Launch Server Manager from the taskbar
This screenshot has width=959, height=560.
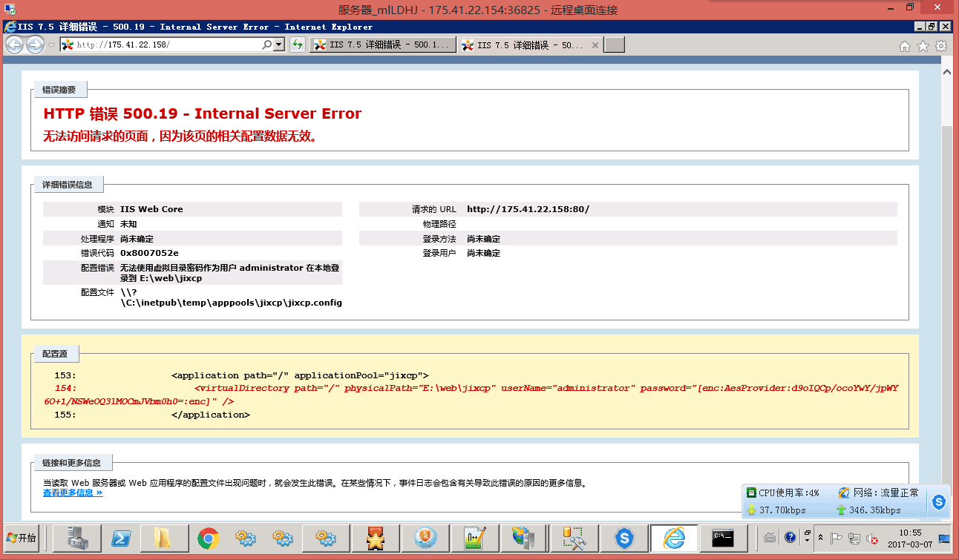(76, 538)
